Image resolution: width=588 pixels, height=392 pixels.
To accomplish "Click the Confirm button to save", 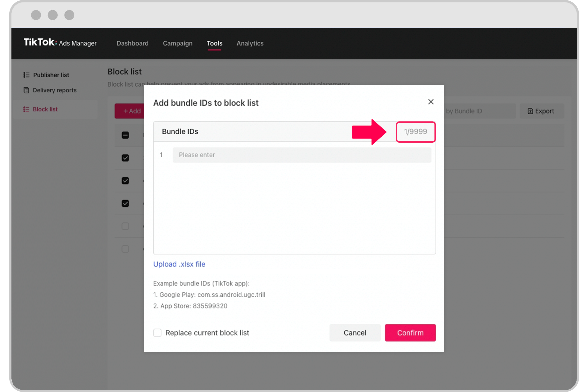I will [411, 332].
